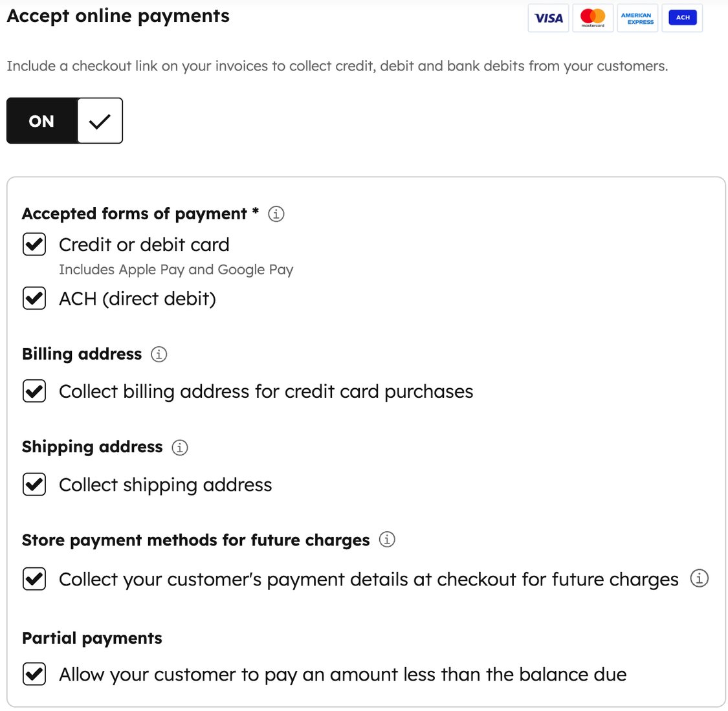
Task: Open info tooltip for Accepted forms of payment
Action: 276,213
